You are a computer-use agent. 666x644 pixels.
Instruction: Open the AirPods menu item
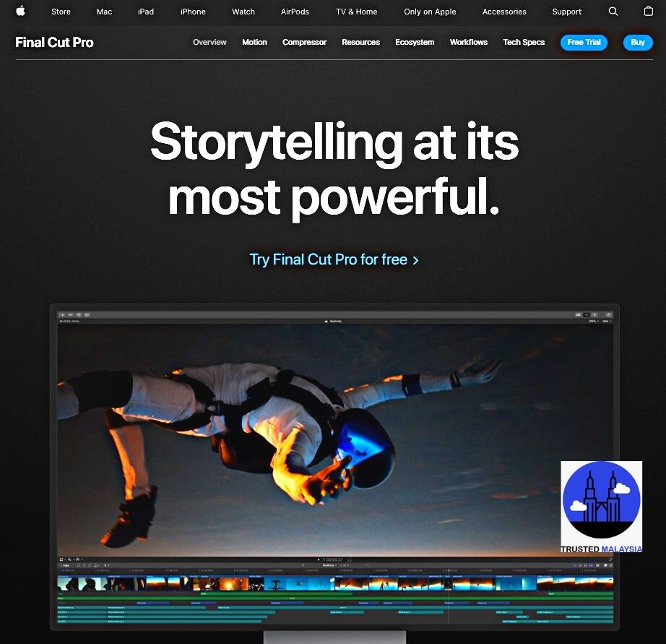click(295, 12)
